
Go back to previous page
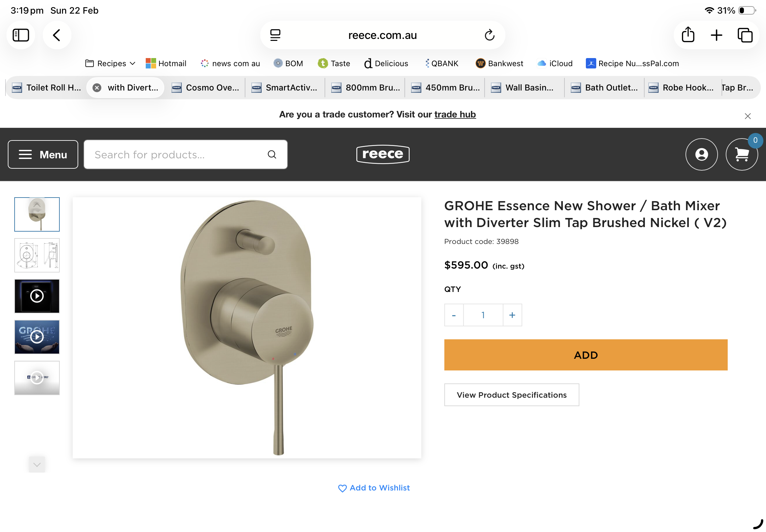pyautogui.click(x=57, y=35)
